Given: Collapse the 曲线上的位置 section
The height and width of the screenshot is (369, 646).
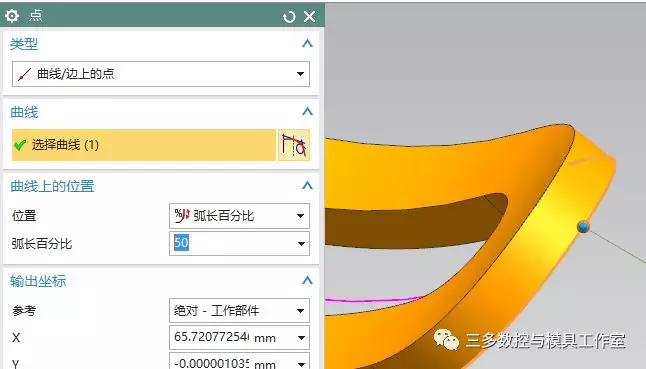Looking at the screenshot, I should pos(307,185).
